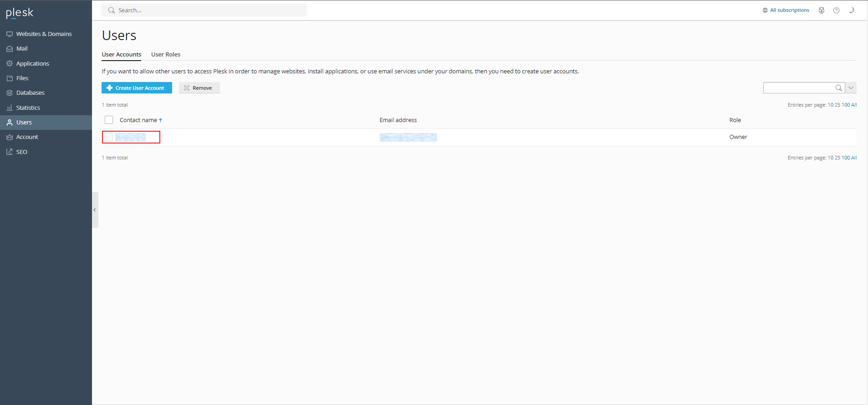Open the help question mark icon
The height and width of the screenshot is (405, 868).
tap(836, 10)
